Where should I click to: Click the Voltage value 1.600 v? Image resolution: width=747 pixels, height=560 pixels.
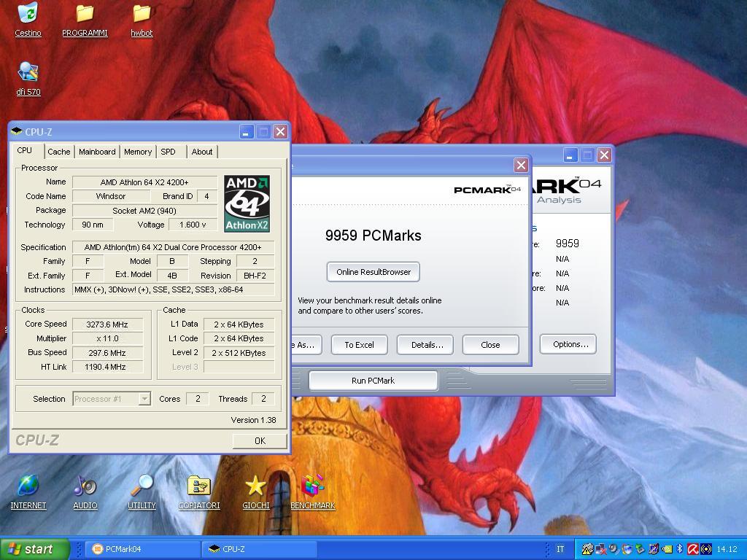[x=193, y=225]
